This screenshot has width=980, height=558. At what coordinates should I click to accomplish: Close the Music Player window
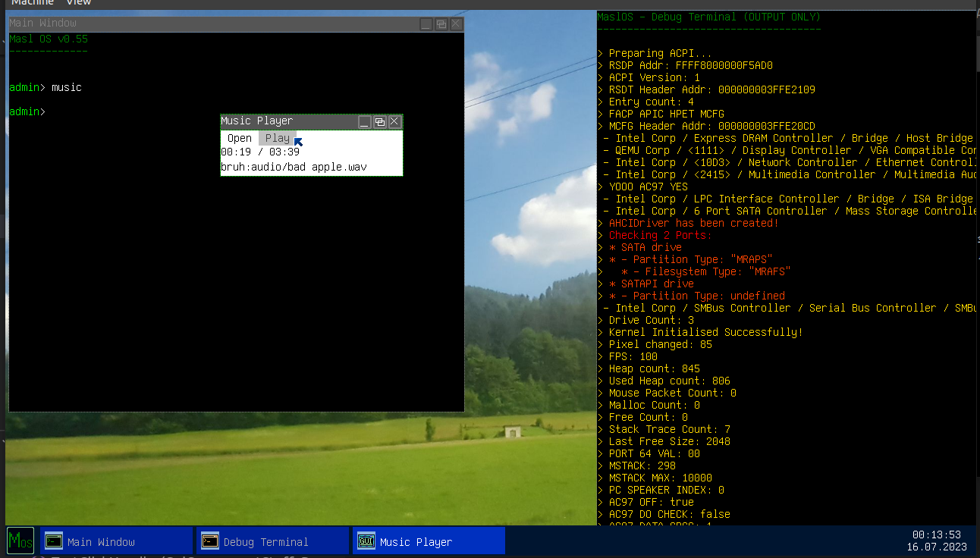pyautogui.click(x=394, y=121)
